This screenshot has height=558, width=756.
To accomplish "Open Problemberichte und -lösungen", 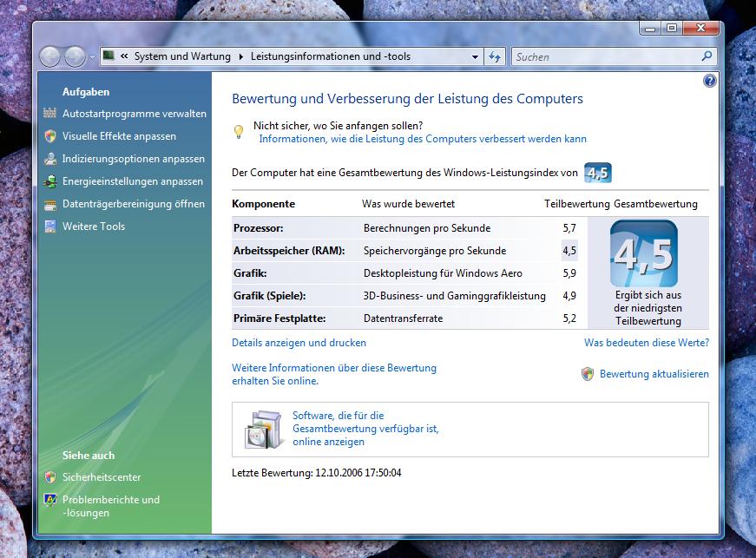I will 111,506.
